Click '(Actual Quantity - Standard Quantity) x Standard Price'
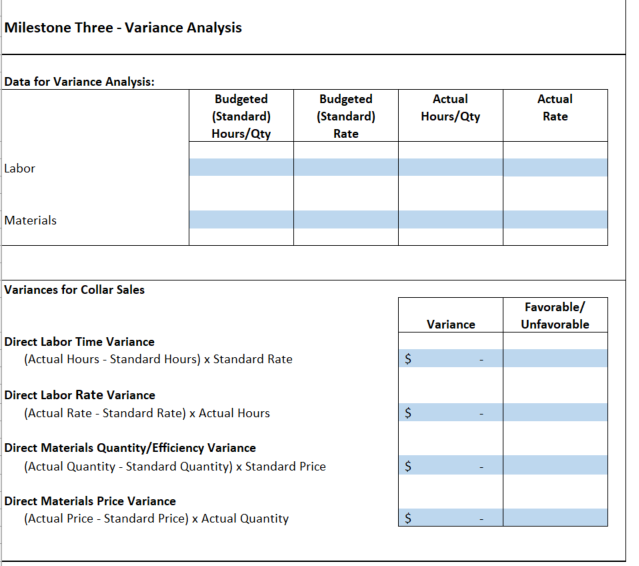 pos(175,466)
